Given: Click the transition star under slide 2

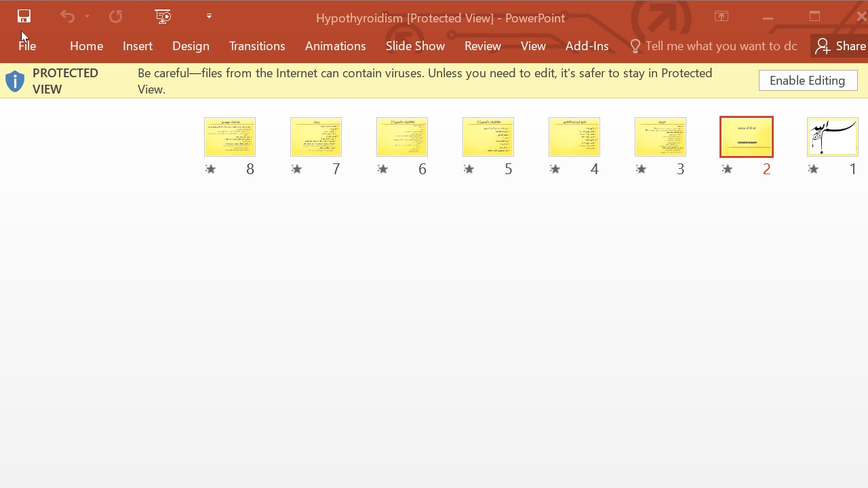Looking at the screenshot, I should pyautogui.click(x=727, y=169).
